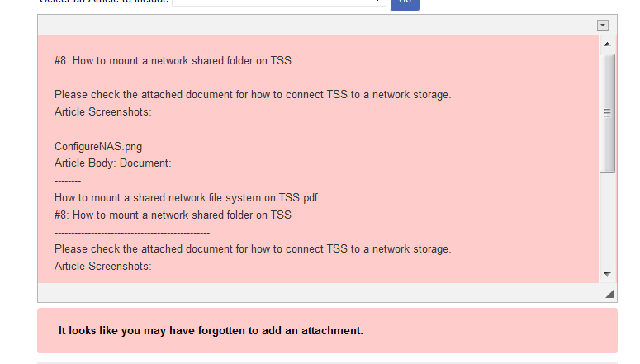Place cursor in first '#8: How to mount' line
Screen dimensions: 640x364
click(173, 61)
